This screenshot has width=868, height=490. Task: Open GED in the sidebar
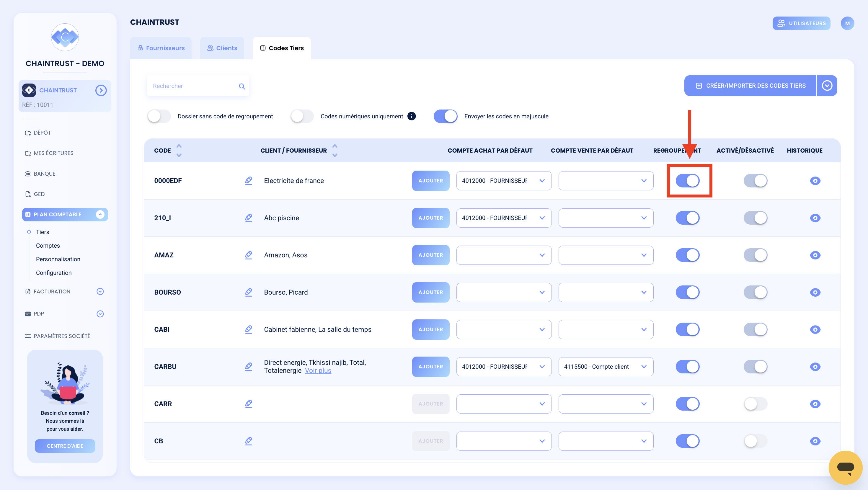click(x=35, y=194)
